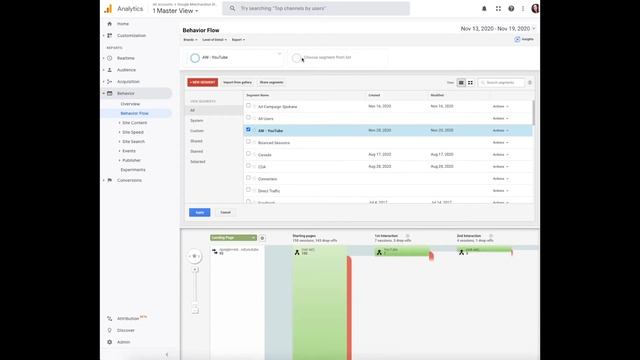
Task: Select the Starred segments filter
Action: pos(197,151)
